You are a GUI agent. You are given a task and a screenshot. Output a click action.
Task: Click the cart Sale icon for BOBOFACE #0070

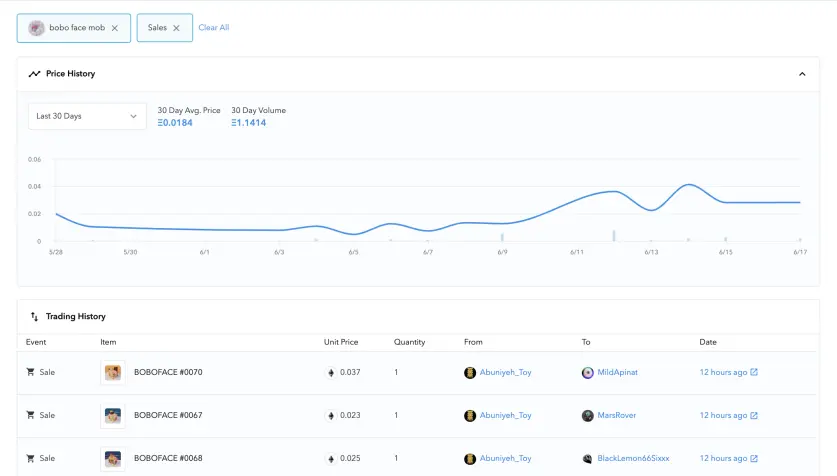pos(30,372)
